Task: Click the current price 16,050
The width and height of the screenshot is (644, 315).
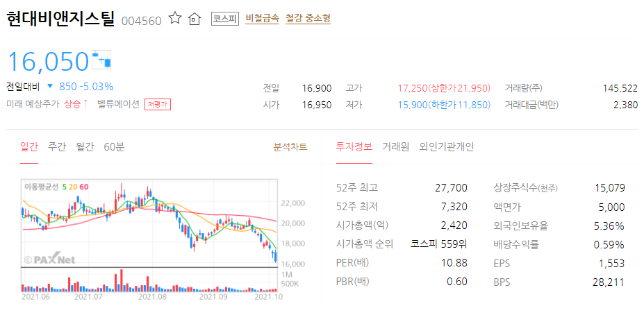Action: tap(49, 61)
